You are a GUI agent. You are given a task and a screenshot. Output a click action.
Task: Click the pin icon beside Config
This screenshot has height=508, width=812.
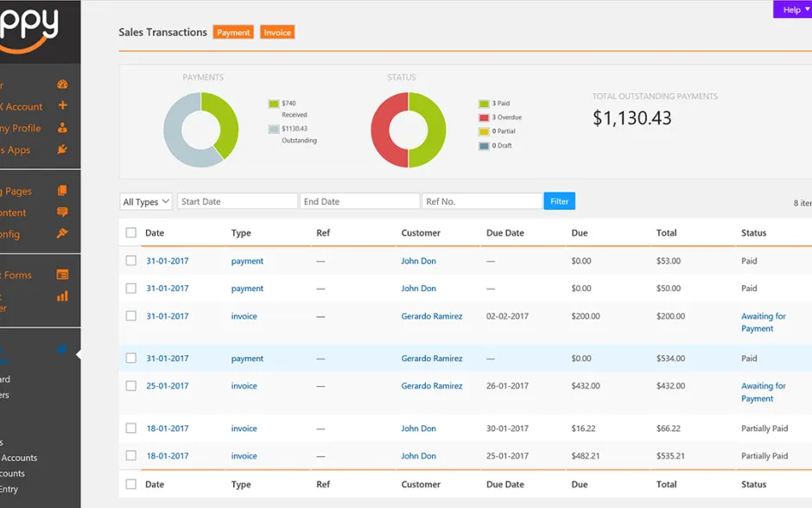coord(62,234)
